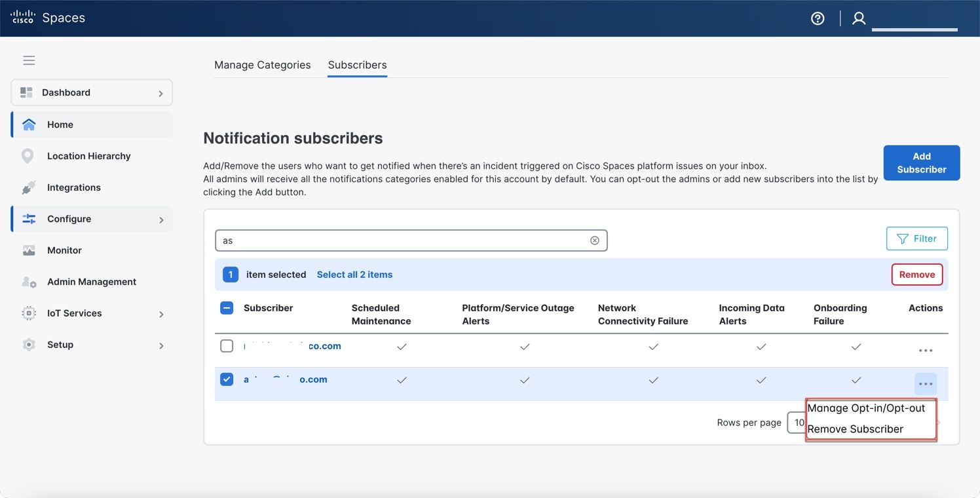Expand the Setup submenu chevron
980x498 pixels.
click(161, 346)
